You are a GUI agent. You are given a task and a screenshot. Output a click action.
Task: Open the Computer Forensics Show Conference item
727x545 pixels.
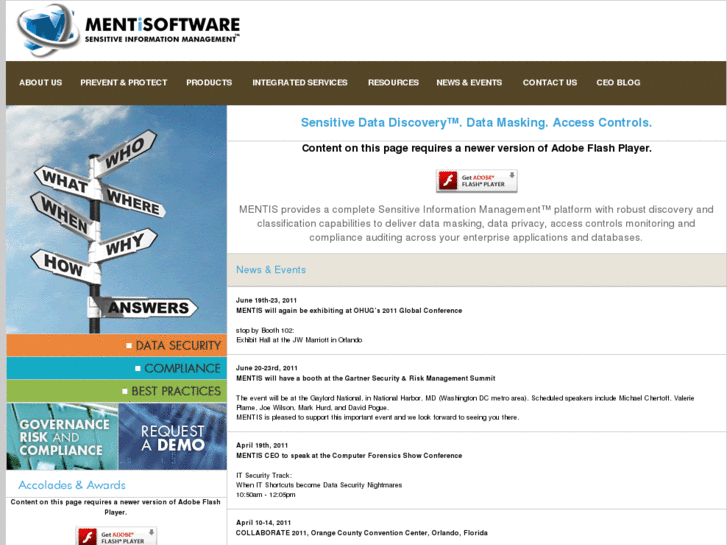click(349, 456)
